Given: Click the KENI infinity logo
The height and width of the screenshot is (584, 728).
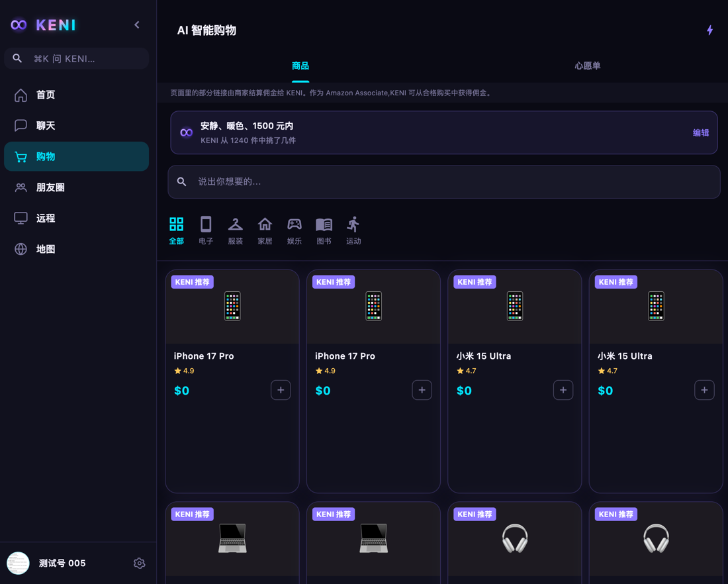Looking at the screenshot, I should tap(19, 24).
